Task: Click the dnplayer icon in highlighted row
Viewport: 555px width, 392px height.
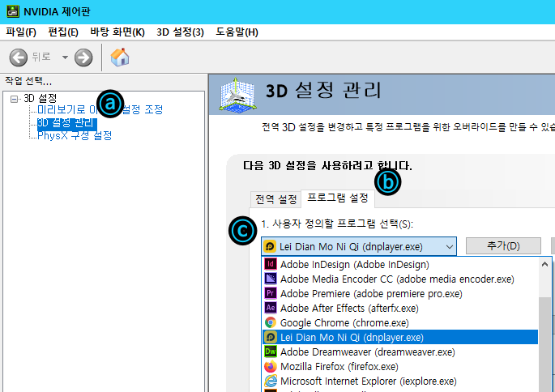Action: click(x=271, y=337)
